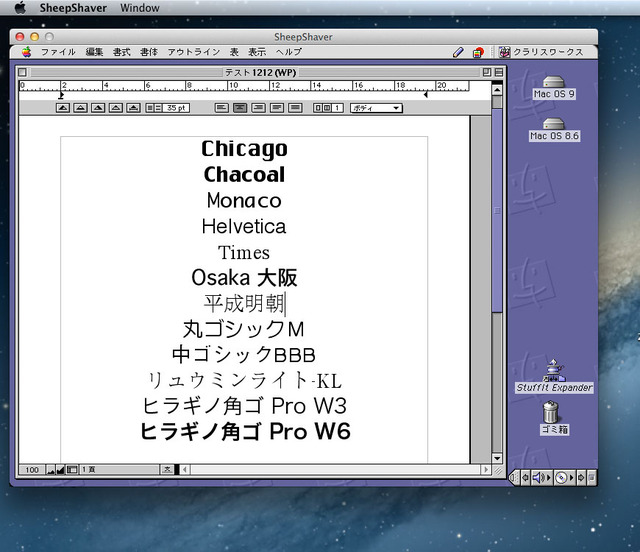This screenshot has height=552, width=640.
Task: Open the ヘルプ menu
Action: (x=289, y=52)
